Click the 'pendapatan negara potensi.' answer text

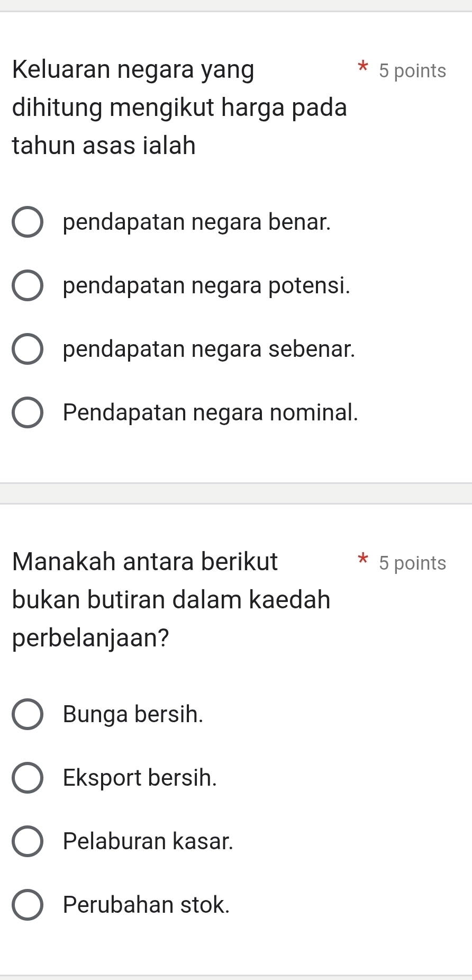[x=206, y=286]
